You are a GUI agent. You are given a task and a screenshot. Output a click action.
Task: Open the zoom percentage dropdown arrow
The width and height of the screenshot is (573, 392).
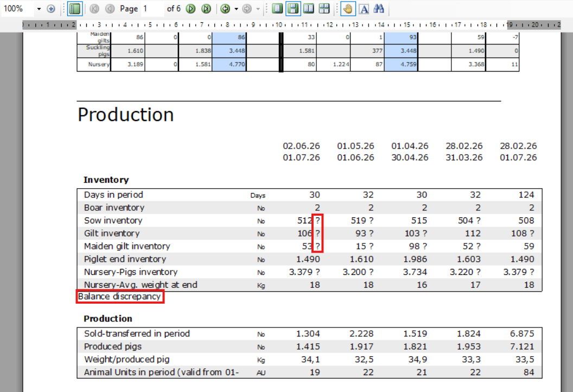(39, 9)
